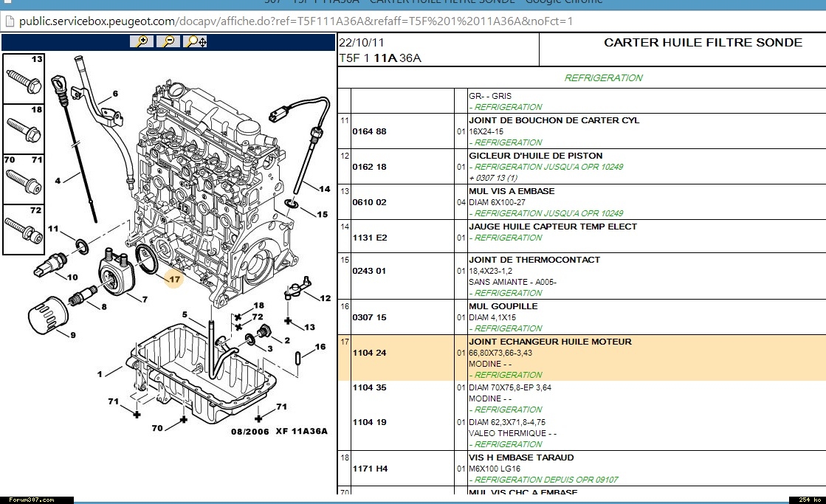Click 'JOINT ECHANGEUR HUILE MOTEUR' description

tap(551, 341)
